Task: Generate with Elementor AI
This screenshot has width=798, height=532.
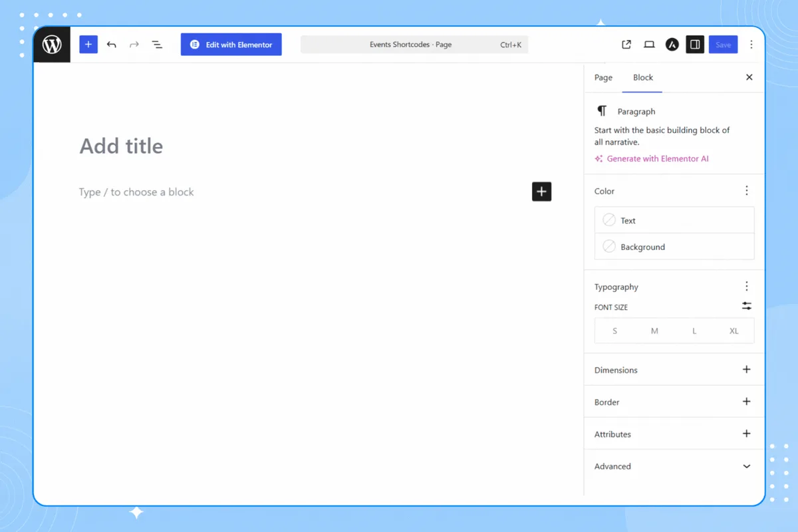Action: [x=652, y=159]
